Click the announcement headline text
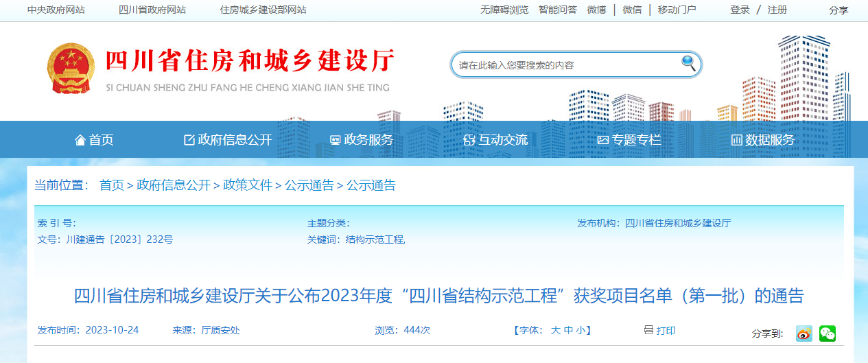 438,296
